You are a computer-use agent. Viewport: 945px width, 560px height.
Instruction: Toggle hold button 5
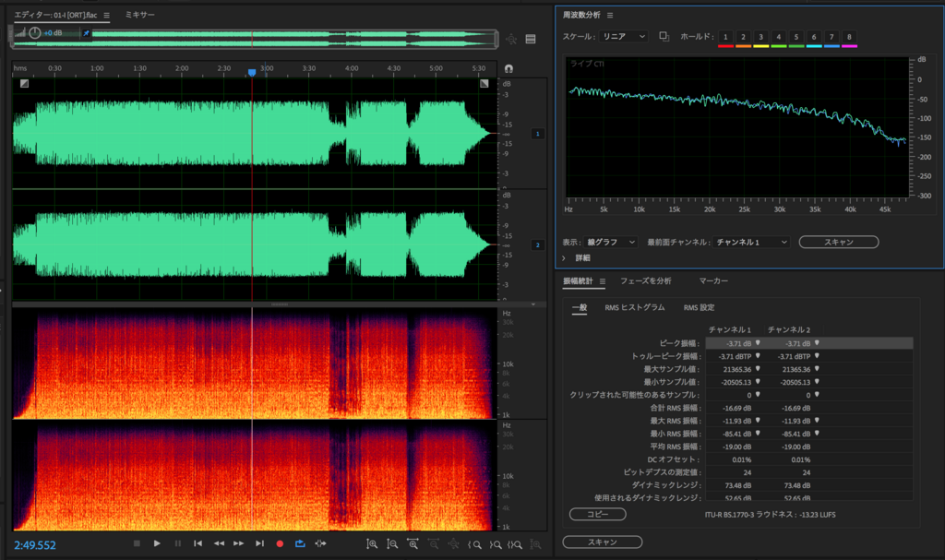point(796,37)
